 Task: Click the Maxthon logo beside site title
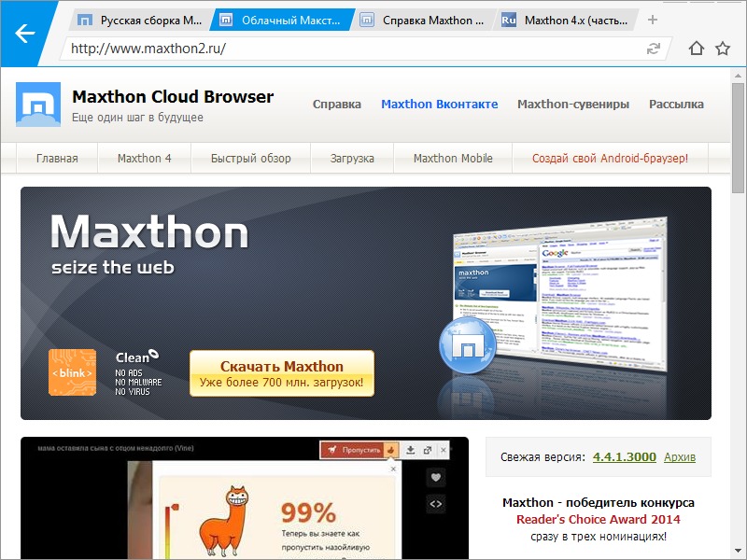pos(37,105)
